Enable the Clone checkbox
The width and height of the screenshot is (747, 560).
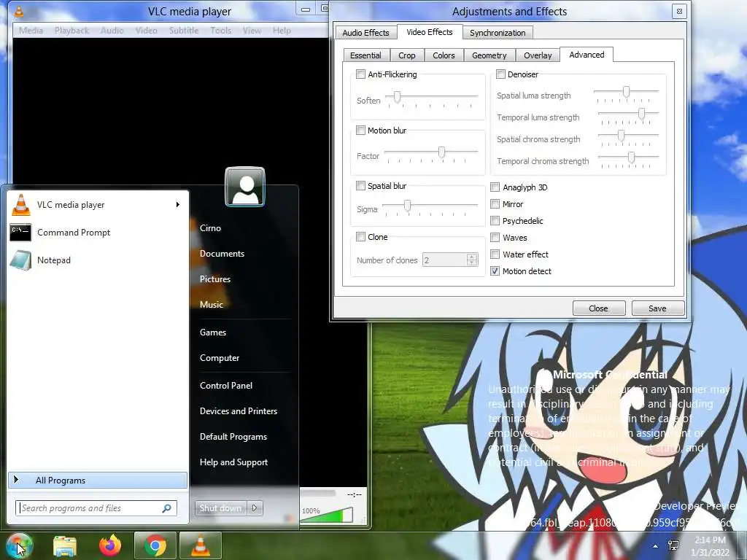point(360,237)
